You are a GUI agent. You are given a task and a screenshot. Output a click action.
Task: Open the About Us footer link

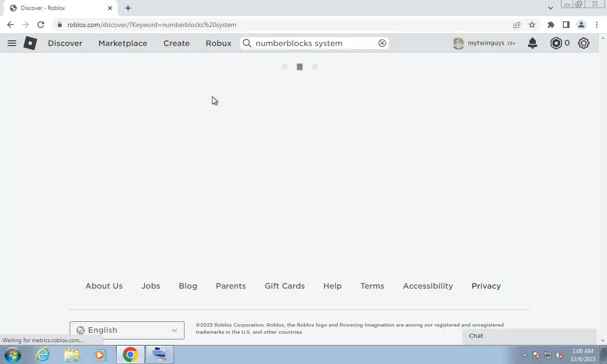104,286
